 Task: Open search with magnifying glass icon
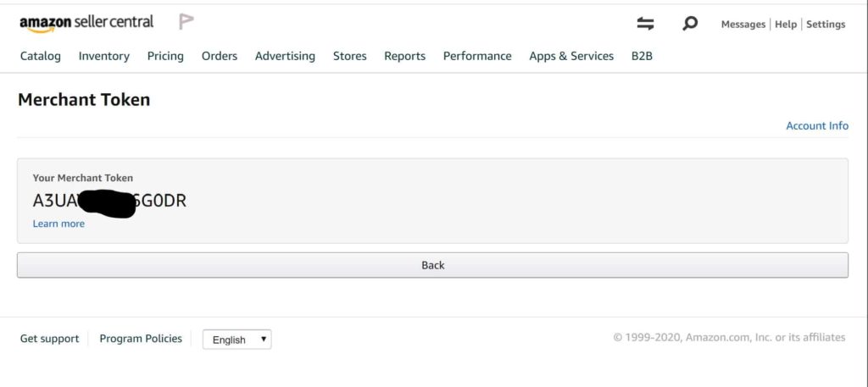(x=690, y=23)
